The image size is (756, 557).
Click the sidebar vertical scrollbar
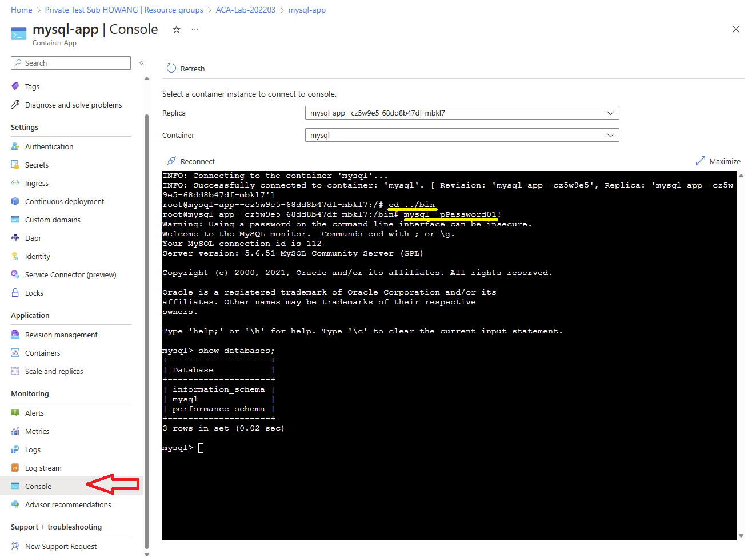point(147,332)
